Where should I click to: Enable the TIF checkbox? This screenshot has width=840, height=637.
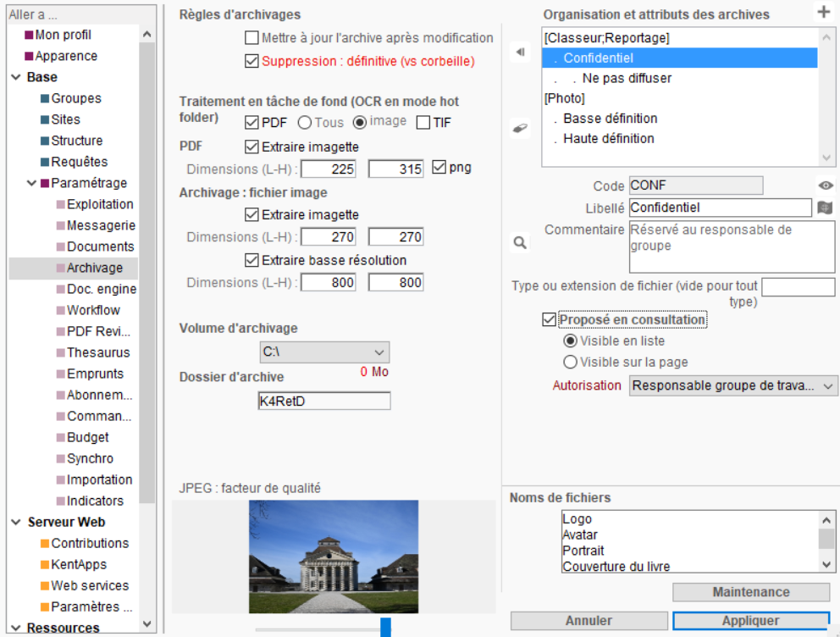[423, 123]
